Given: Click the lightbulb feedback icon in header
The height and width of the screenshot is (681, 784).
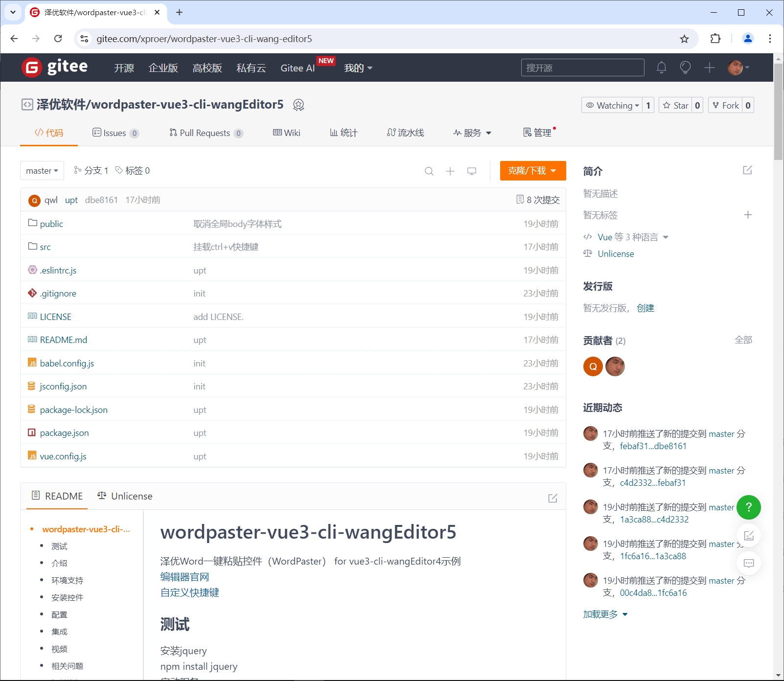Looking at the screenshot, I should click(x=686, y=68).
